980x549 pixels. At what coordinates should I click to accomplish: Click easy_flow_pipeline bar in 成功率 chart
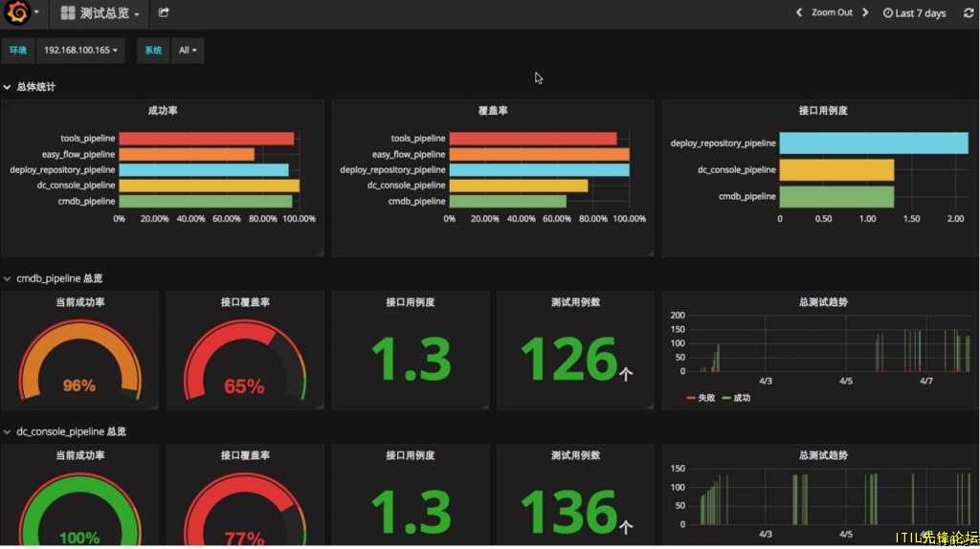pyautogui.click(x=187, y=154)
